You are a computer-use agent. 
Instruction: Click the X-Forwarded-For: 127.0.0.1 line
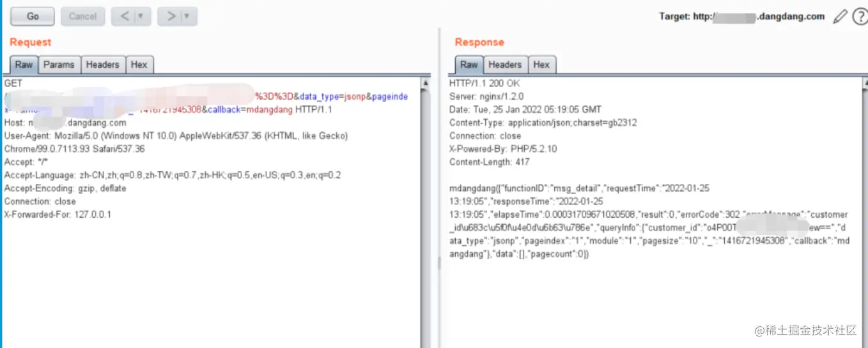(58, 215)
